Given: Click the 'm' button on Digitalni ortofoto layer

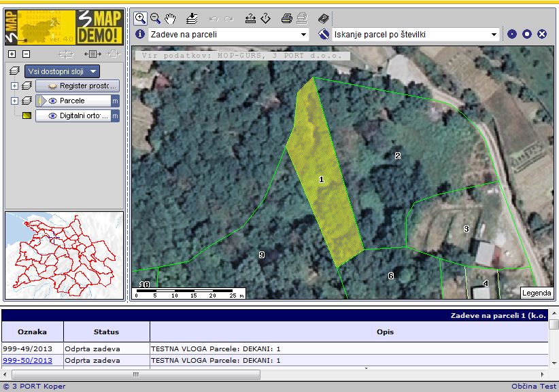Looking at the screenshot, I should pos(115,115).
